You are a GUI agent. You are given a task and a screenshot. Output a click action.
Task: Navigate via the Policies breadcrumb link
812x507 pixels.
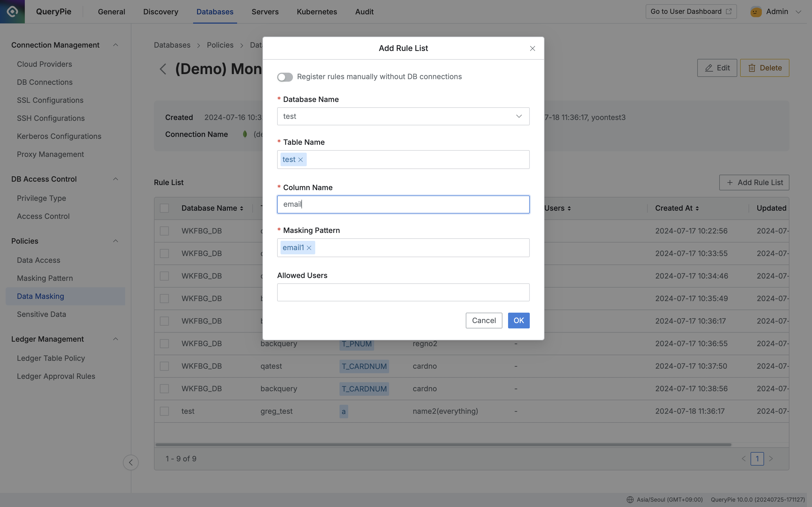click(x=220, y=45)
